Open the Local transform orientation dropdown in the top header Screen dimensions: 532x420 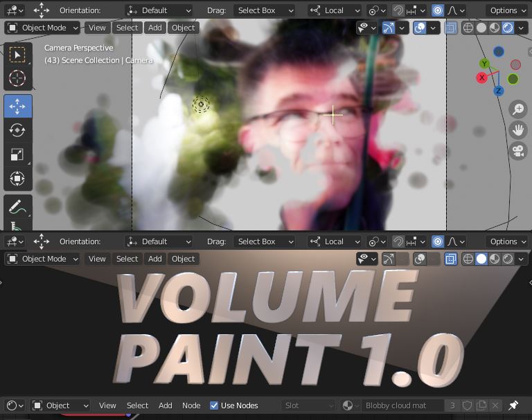click(334, 11)
